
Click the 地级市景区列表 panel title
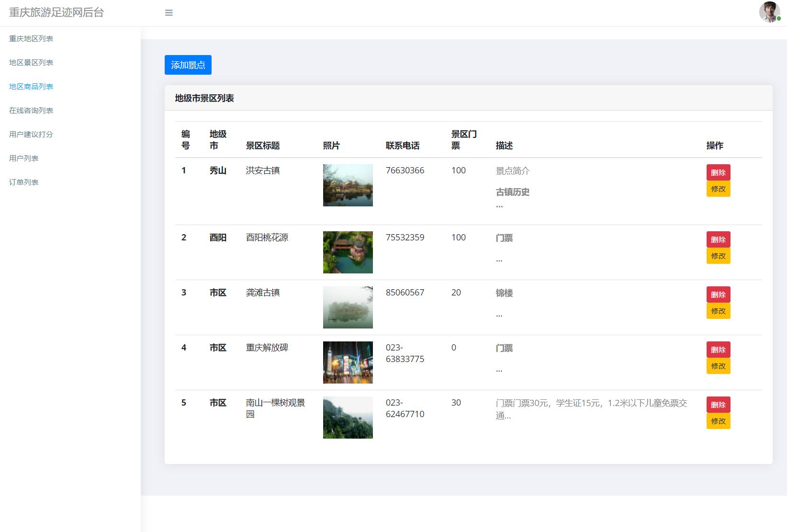click(x=205, y=98)
